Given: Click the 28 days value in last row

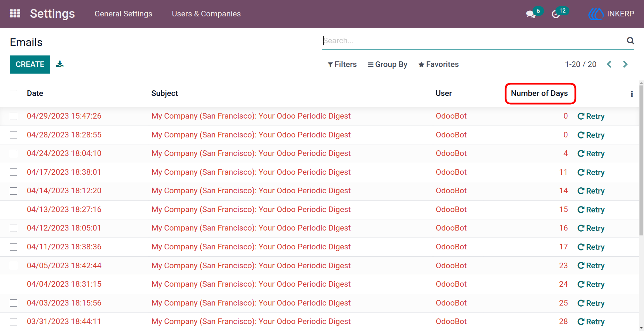Looking at the screenshot, I should [x=563, y=322].
